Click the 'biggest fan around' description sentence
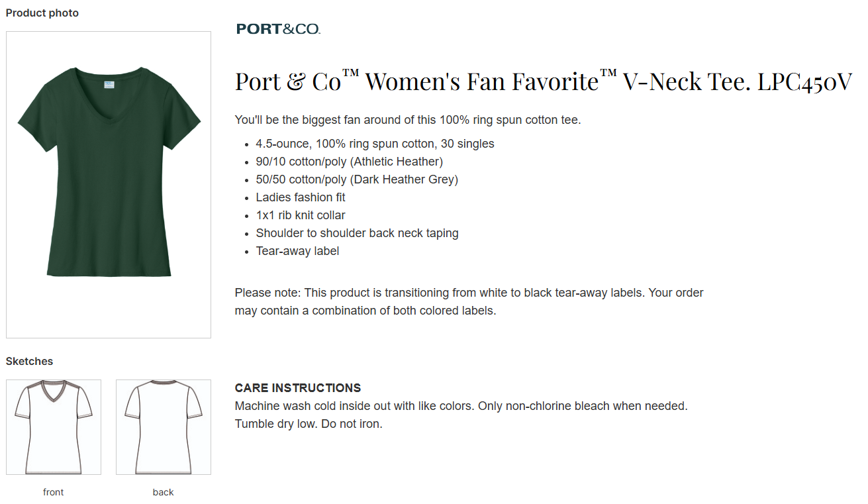This screenshot has height=504, width=868. coord(407,120)
